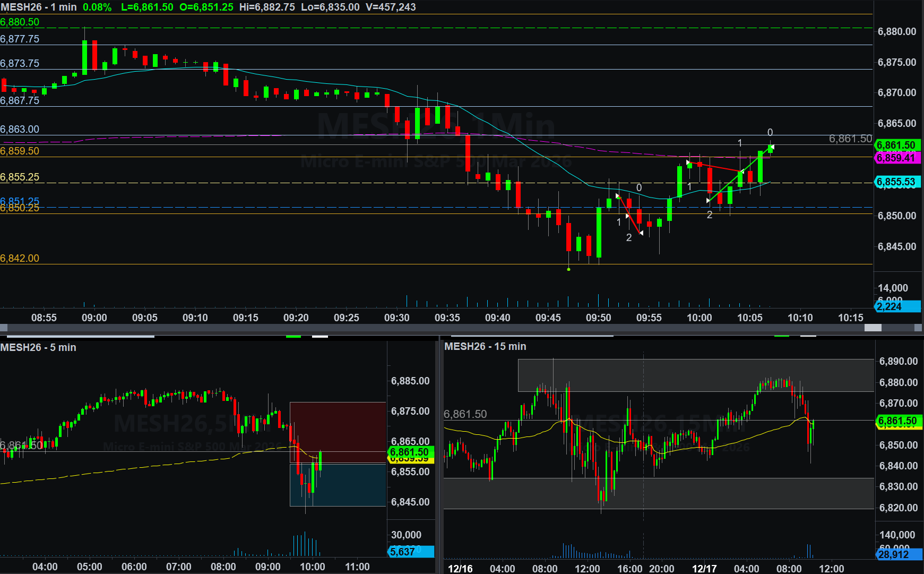
Task: Click the green low-of-day dot below 6,842.00
Action: click(568, 269)
